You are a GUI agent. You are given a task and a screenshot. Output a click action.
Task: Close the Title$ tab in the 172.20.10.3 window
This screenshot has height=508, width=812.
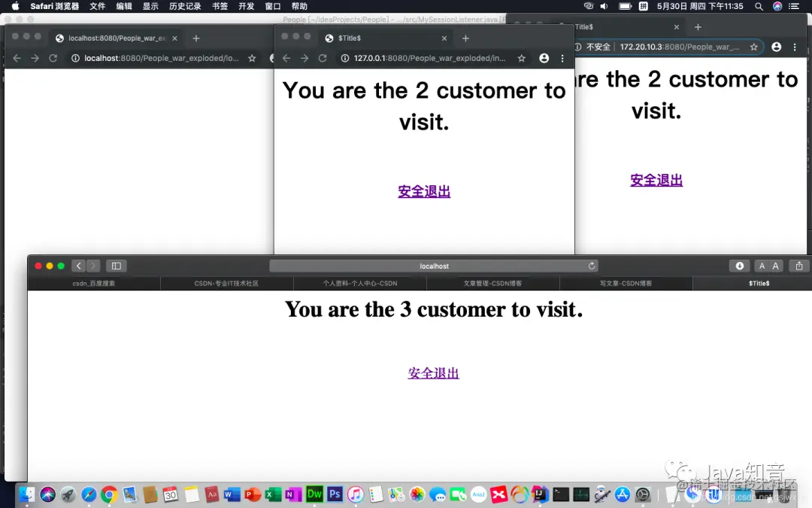[x=677, y=27]
